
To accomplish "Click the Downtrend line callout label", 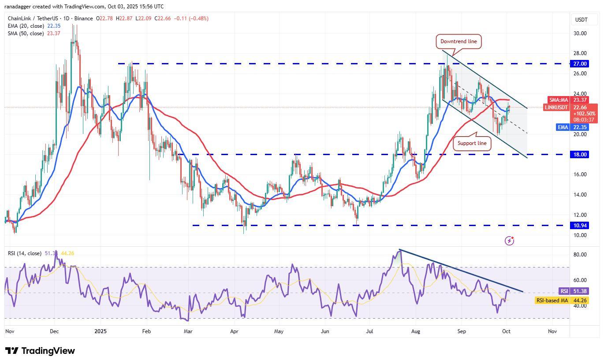I will tap(459, 41).
